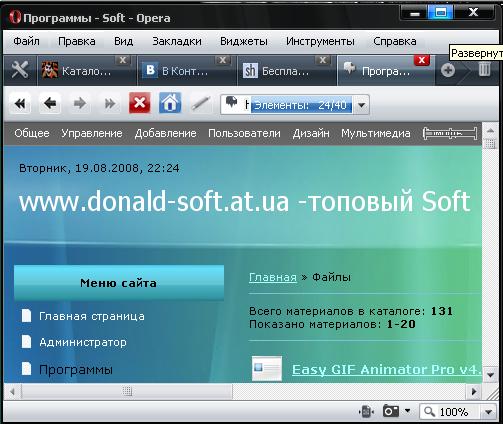This screenshot has width=503, height=424.
Task: Click the vertical scrollbar down arrow
Action: pyautogui.click(x=490, y=375)
